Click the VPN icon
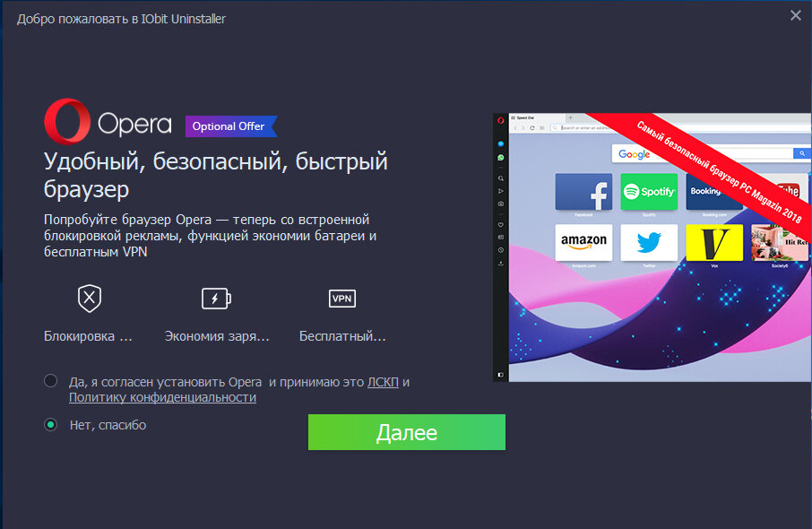Screen dimensions: 812x529 point(342,299)
